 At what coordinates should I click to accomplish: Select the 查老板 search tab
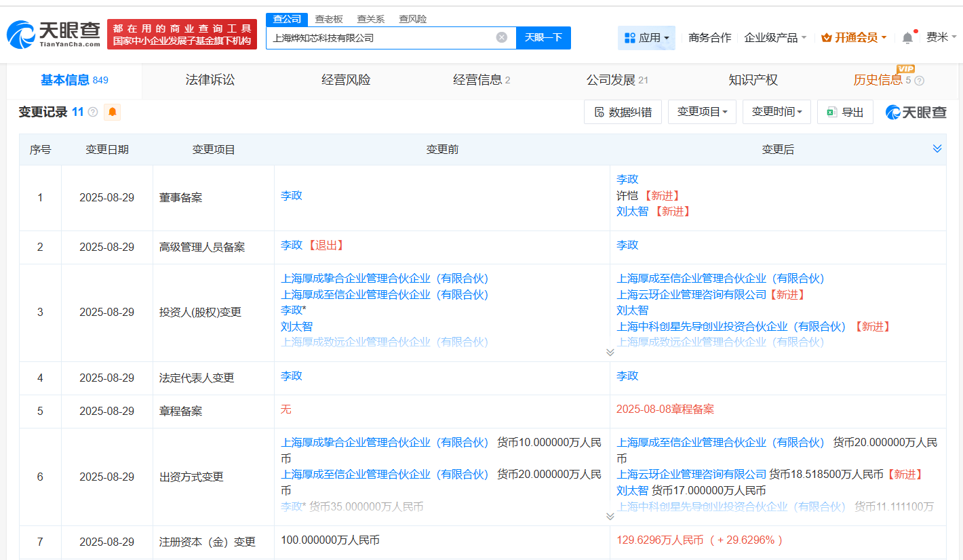(329, 19)
